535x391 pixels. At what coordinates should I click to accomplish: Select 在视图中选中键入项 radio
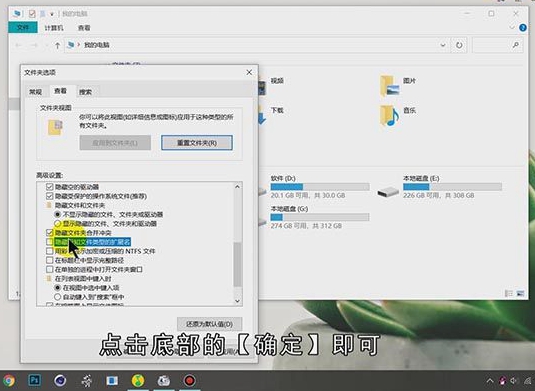point(57,288)
